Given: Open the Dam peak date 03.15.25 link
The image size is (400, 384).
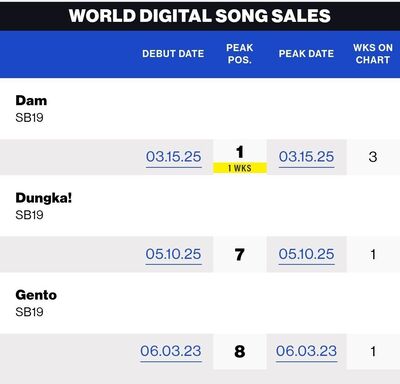Looking at the screenshot, I should pos(306,157).
